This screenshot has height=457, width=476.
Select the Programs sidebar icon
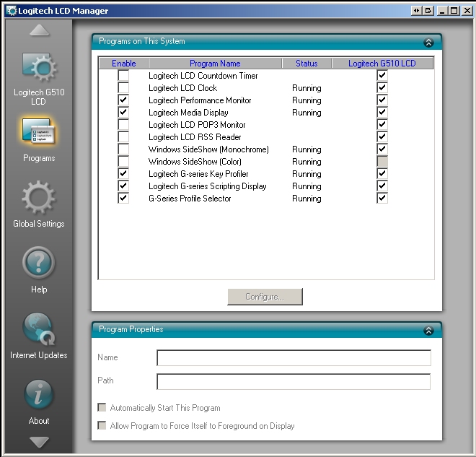click(x=39, y=131)
